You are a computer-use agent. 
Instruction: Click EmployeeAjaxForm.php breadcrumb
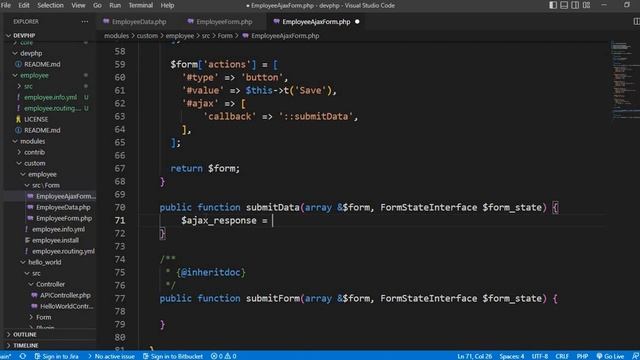[285, 36]
